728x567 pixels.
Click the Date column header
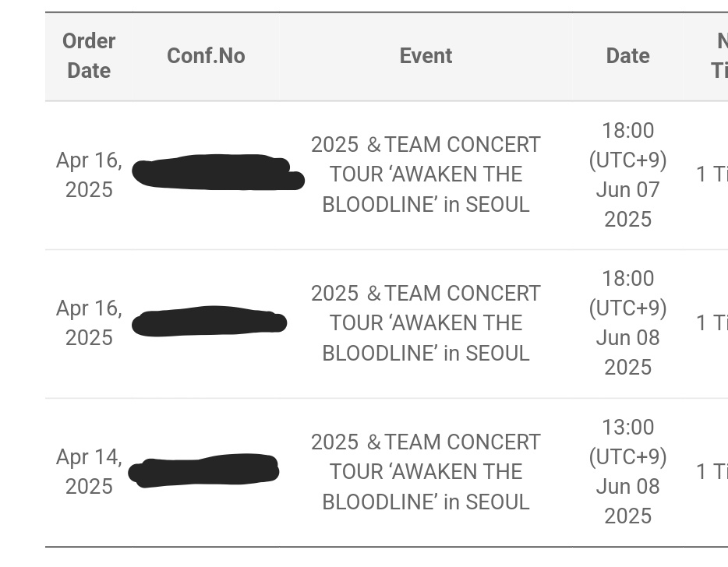click(x=627, y=55)
